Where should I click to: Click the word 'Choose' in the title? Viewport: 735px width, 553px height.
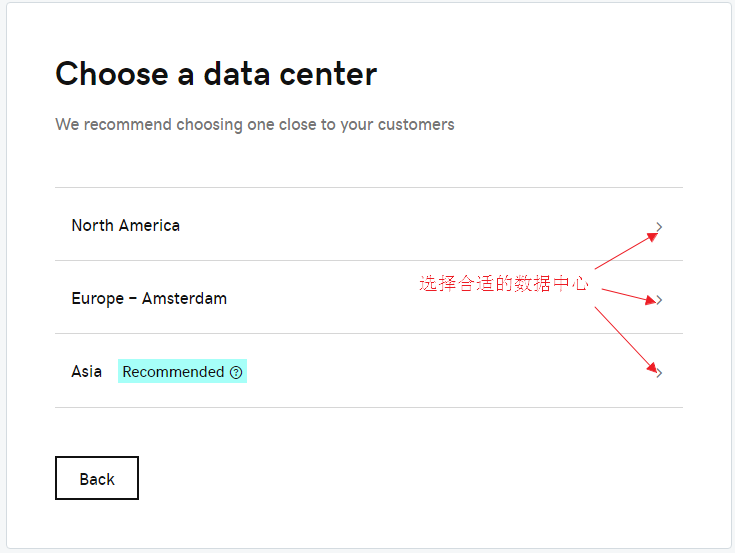point(112,74)
